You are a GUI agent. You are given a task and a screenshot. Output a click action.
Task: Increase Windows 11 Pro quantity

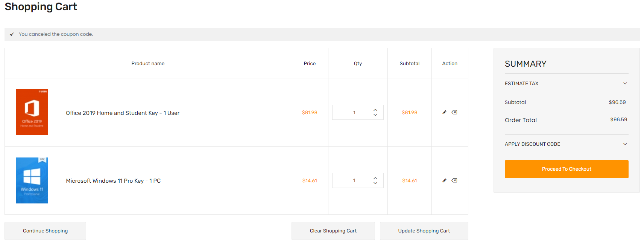375,178
